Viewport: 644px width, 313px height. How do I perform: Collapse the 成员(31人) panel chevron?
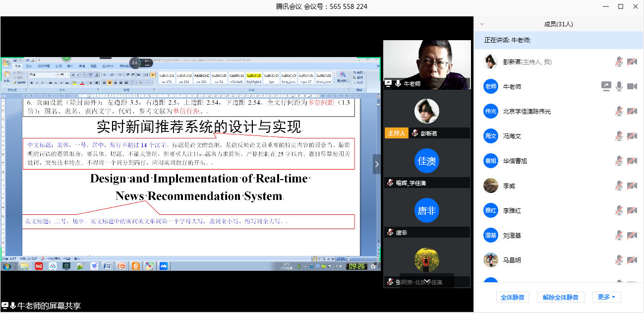coord(481,24)
